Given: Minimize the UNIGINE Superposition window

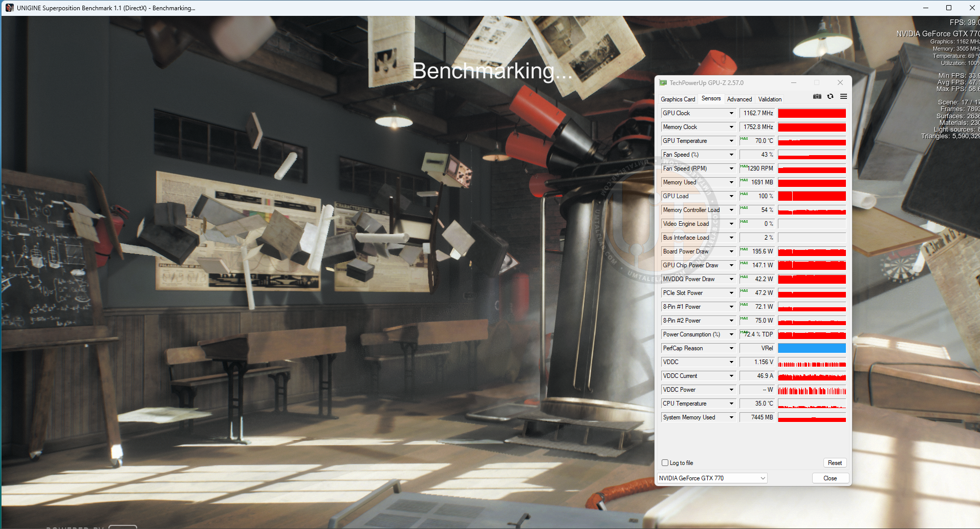Looking at the screenshot, I should click(x=925, y=8).
